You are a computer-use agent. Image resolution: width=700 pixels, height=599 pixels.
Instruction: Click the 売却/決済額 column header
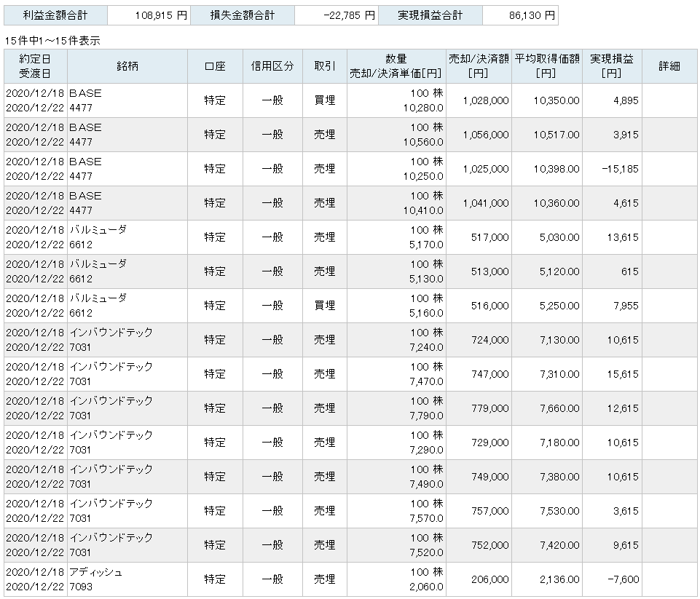coord(479,66)
